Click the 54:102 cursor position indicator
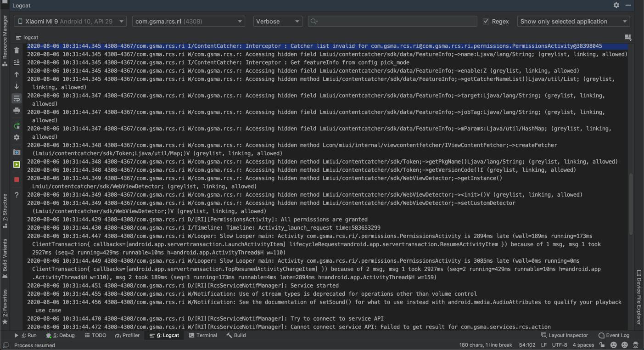Image resolution: width=644 pixels, height=350 pixels. tap(527, 345)
